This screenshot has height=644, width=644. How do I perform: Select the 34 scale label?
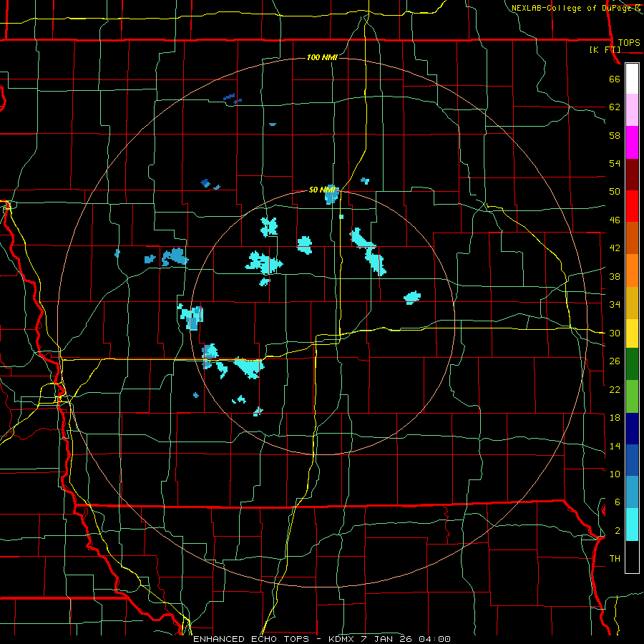[615, 305]
